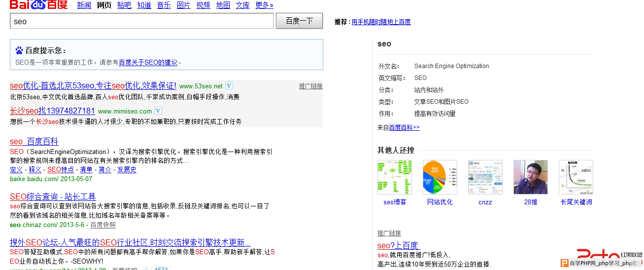The width and height of the screenshot is (644, 270).
Task: Click the sidebar 推广链接 label
Action: (389, 233)
